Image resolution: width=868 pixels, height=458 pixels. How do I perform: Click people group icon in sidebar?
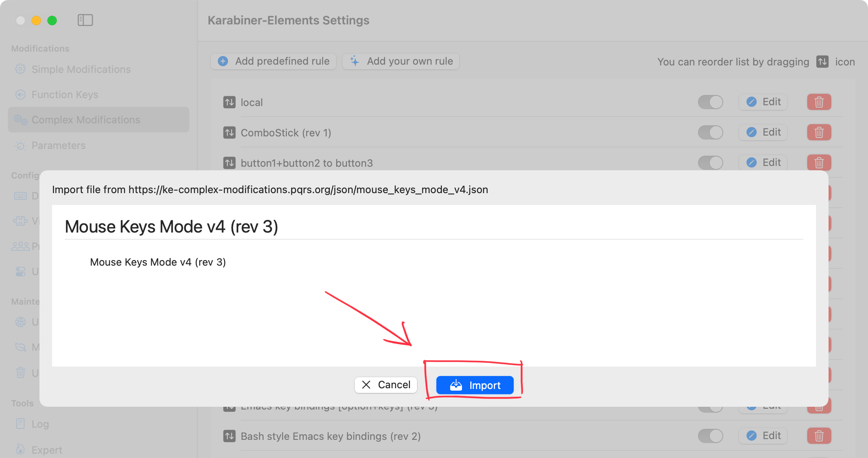click(21, 246)
